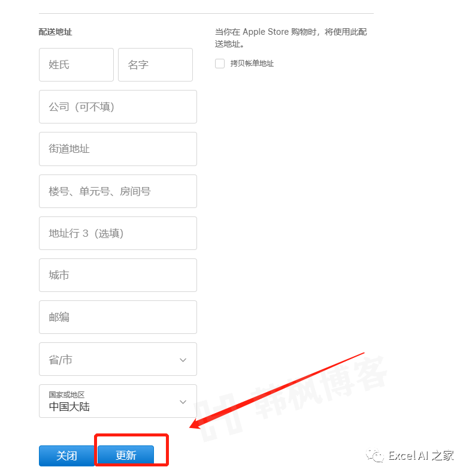This screenshot has height=476, width=469.
Task: Click the 邮编 postal code field
Action: point(118,317)
